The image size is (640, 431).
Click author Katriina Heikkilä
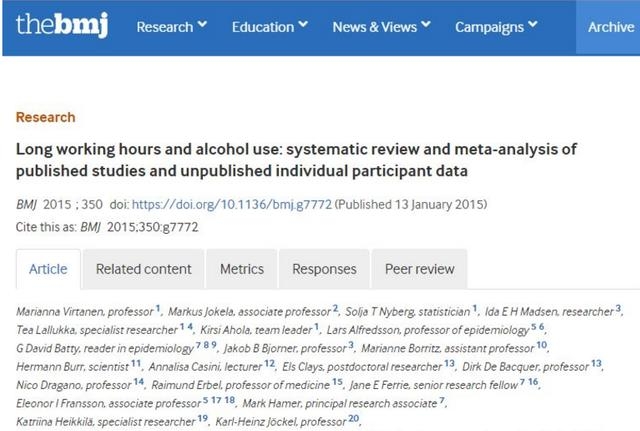point(55,422)
